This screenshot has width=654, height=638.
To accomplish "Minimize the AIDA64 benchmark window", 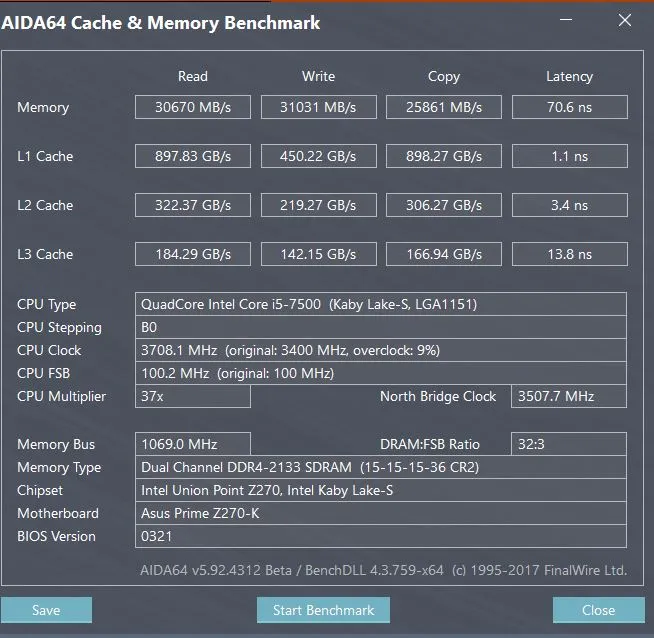I will [571, 21].
